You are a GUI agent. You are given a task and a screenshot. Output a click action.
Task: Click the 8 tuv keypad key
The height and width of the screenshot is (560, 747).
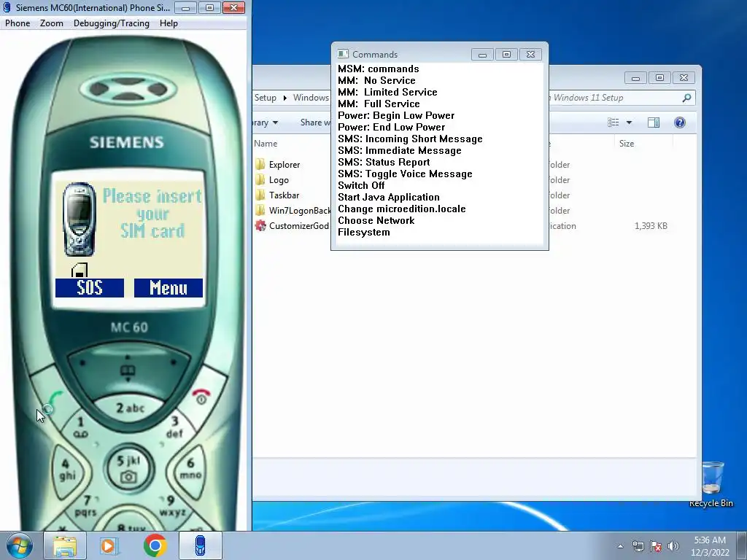[130, 526]
